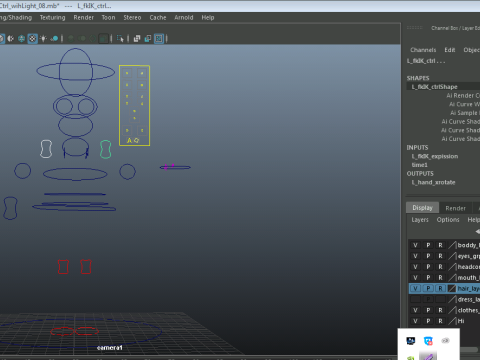Select L_fkIK_expission input node
The image size is (480, 360).
click(435, 156)
